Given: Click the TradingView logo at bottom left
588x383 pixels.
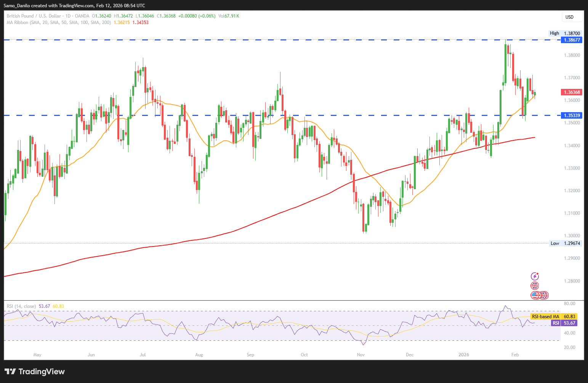Looking at the screenshot, I should coord(35,372).
